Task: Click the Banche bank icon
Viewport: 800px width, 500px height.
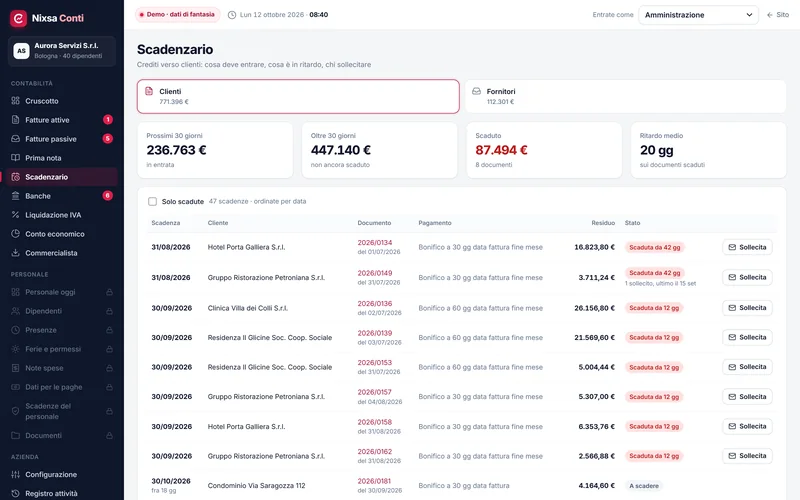Action: pos(16,196)
